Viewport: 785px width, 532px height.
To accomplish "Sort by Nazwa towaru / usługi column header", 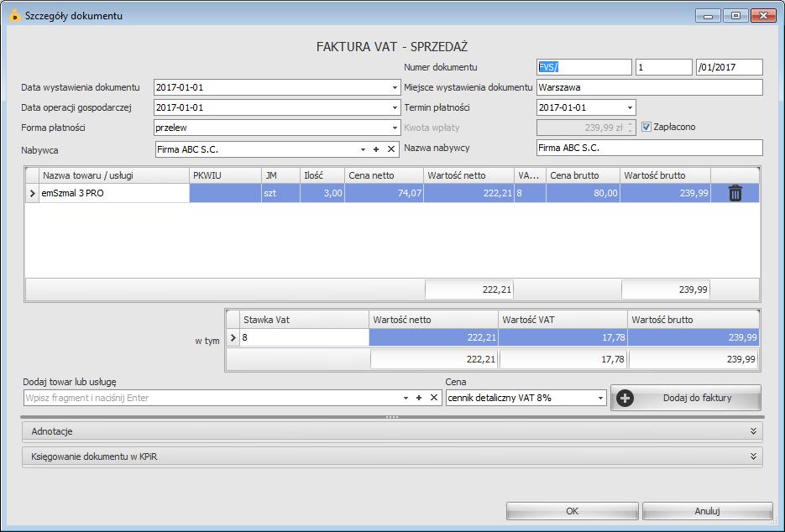I will (114, 175).
